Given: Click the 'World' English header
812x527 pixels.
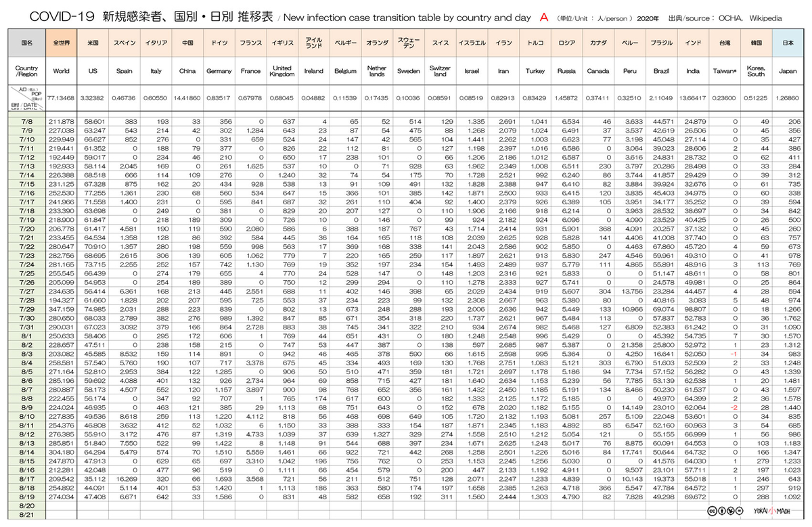Looking at the screenshot, I should tap(61, 71).
